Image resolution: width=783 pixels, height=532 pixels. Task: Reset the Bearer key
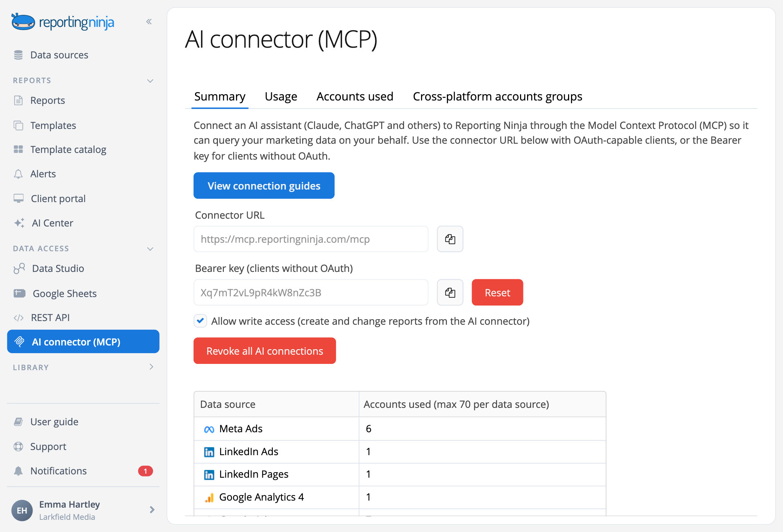pos(497,293)
